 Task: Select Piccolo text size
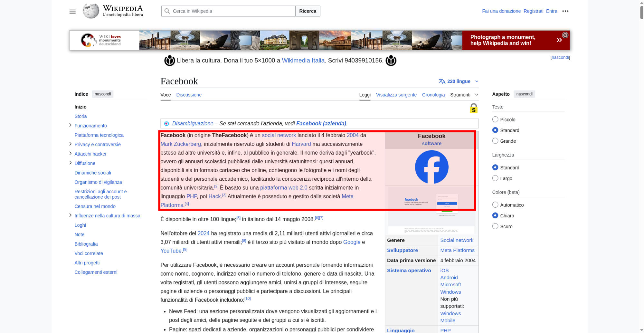(495, 119)
